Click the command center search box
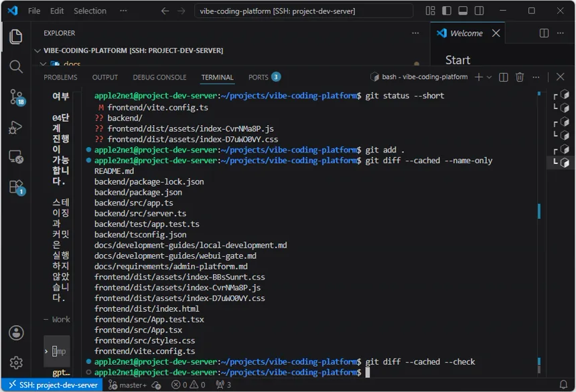 click(x=303, y=11)
